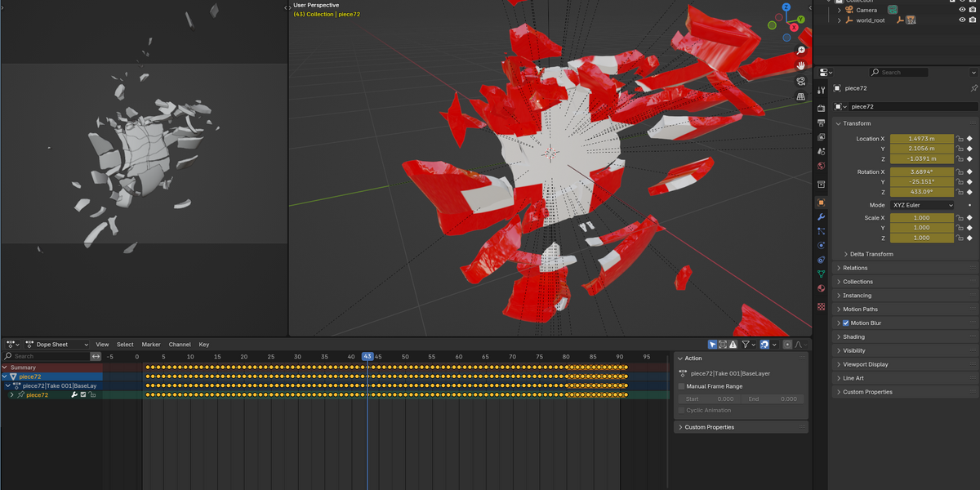The height and width of the screenshot is (490, 980).
Task: Lock the Rotation Z transform
Action: pos(960,192)
